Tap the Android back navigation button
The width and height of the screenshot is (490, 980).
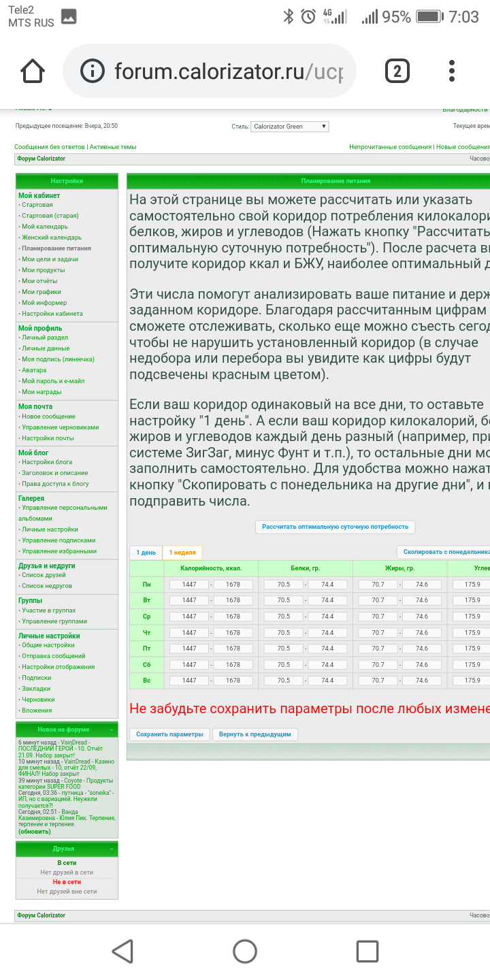pos(122,951)
